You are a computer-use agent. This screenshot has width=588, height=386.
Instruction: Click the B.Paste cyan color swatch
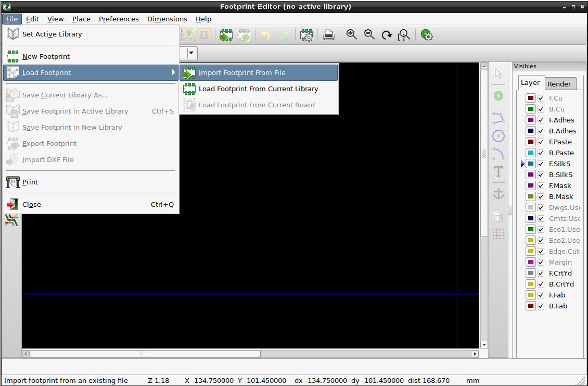[x=531, y=153]
